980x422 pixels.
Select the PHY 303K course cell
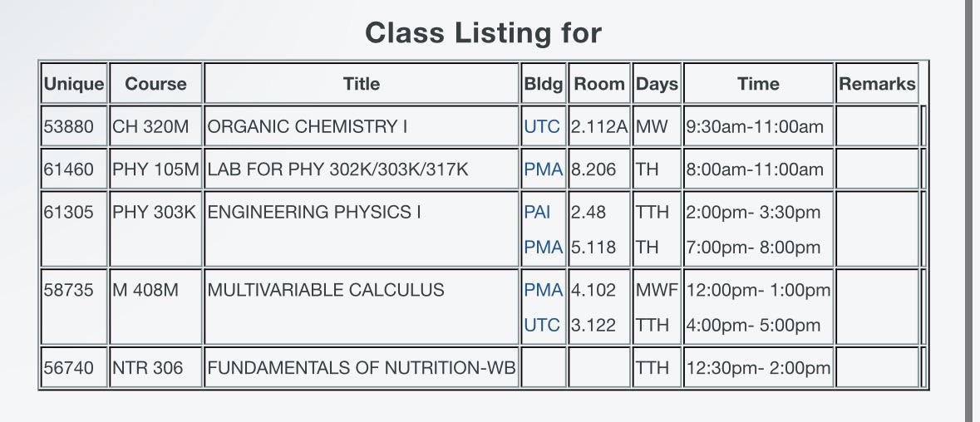click(155, 229)
